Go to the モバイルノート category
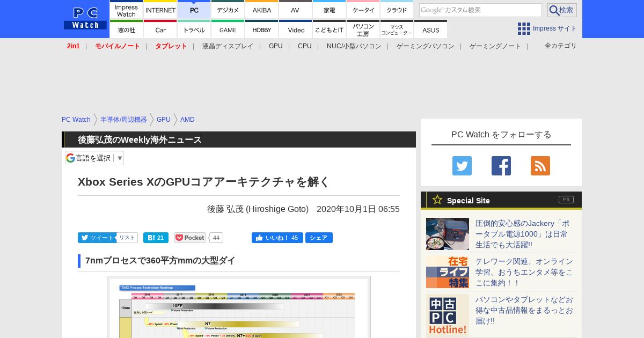 coord(118,46)
